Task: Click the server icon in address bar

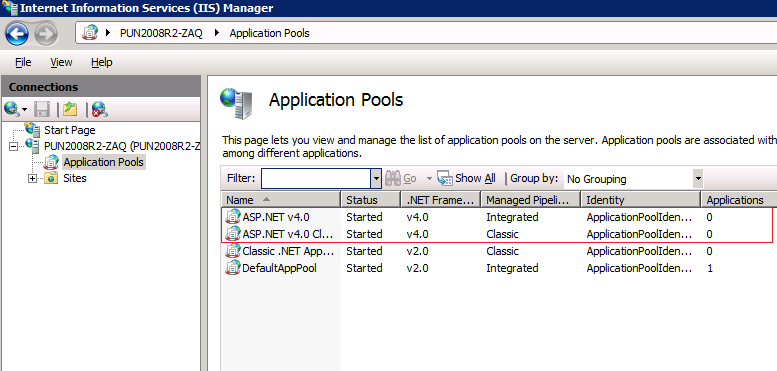Action: coord(90,33)
